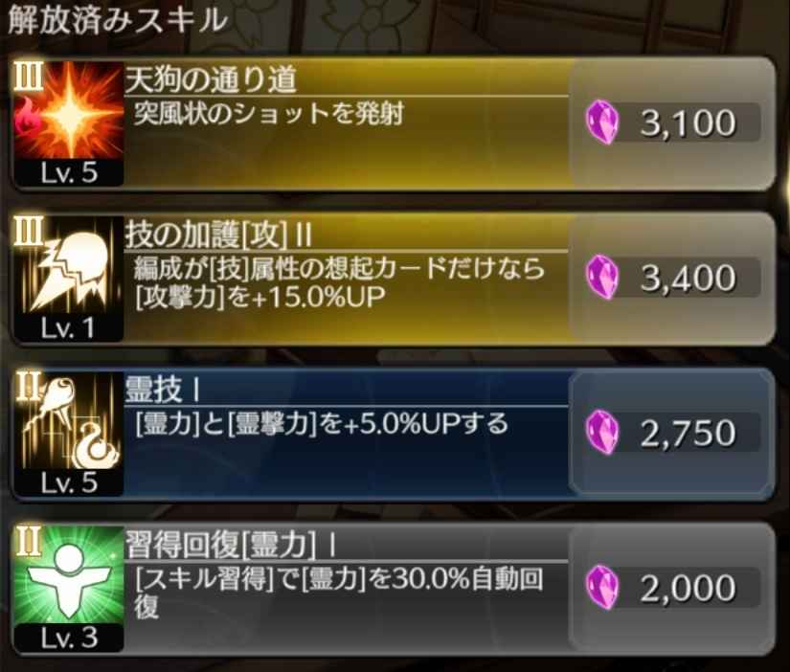Select the 技の加護[攻] II skill title
Viewport: 790px width, 672px height.
(218, 235)
